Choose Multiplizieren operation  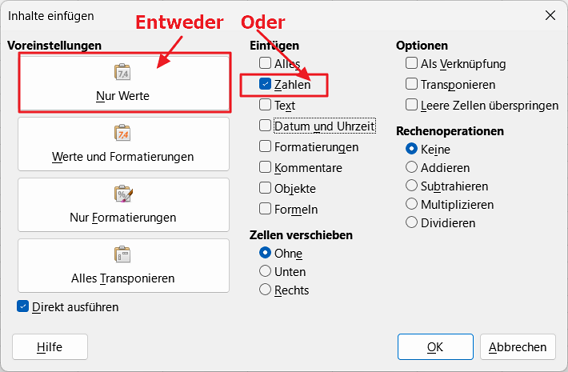412,204
